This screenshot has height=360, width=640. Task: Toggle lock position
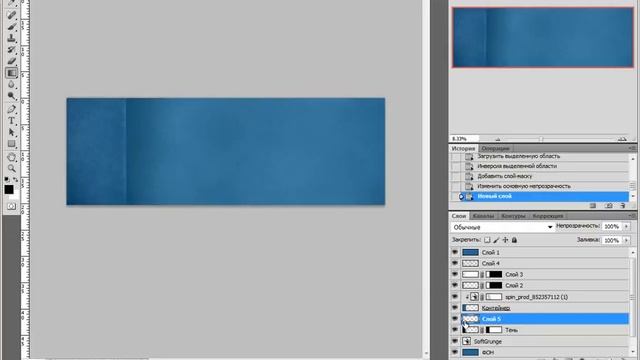pyautogui.click(x=505, y=240)
